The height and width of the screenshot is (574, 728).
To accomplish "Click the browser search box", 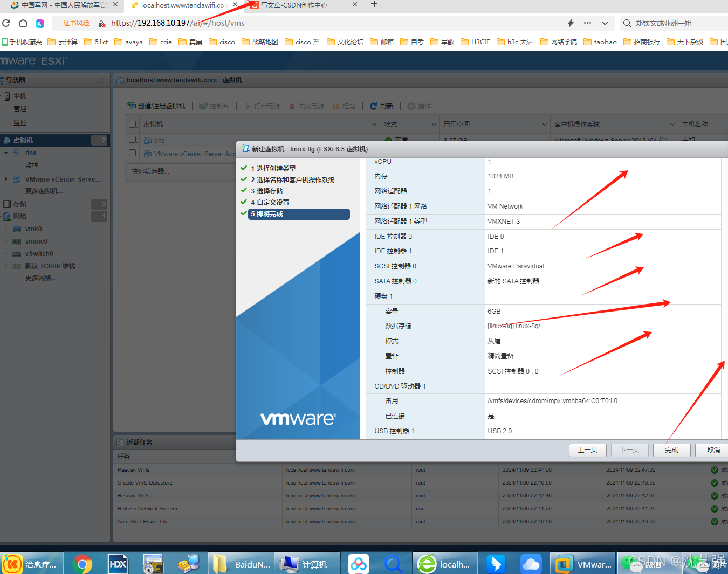I will (x=674, y=23).
